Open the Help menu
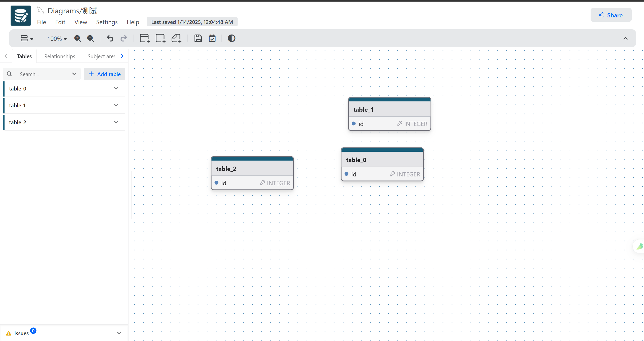Screen dimensions: 644x341 (133, 22)
